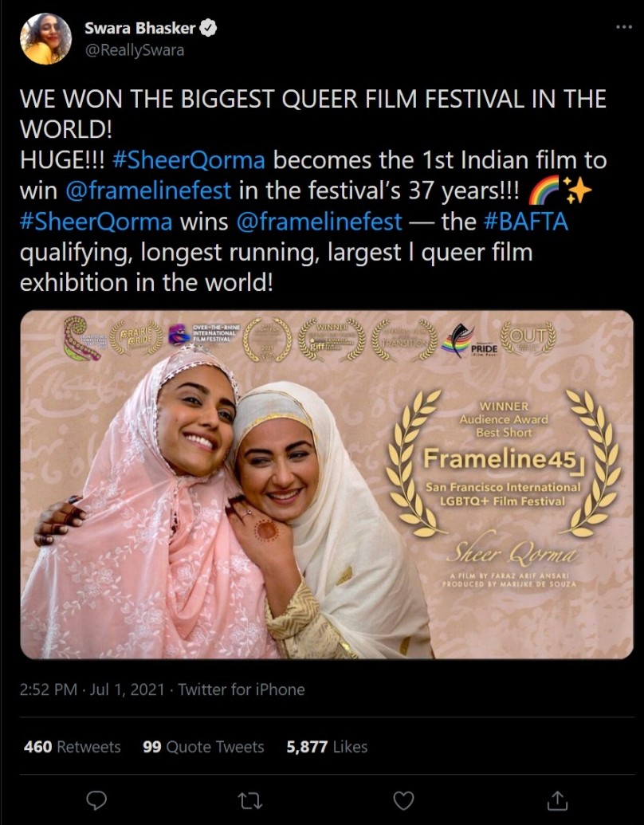Retweet using the arrows icon
The height and width of the screenshot is (825, 644).
tap(250, 801)
